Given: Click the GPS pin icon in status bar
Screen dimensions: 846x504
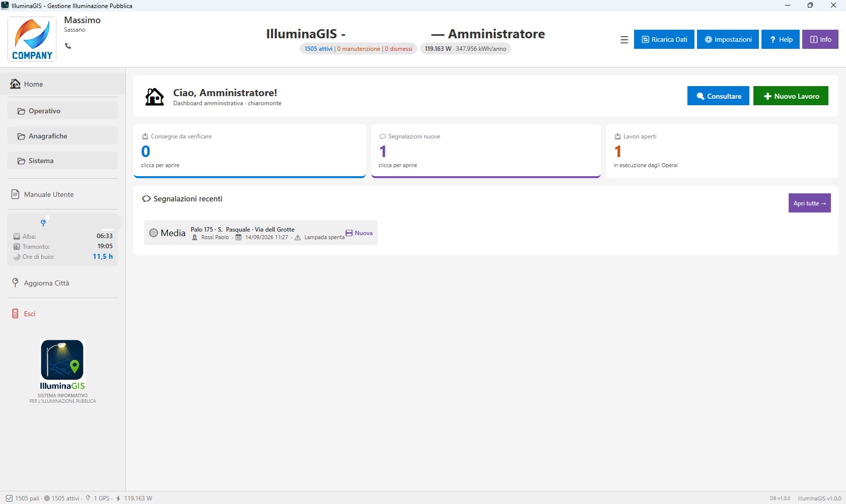Looking at the screenshot, I should [x=88, y=498].
